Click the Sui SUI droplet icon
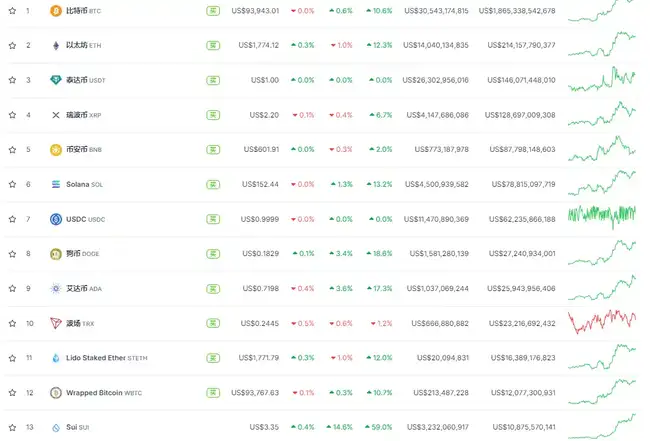Viewport: 650px width, 441px height. click(x=56, y=427)
